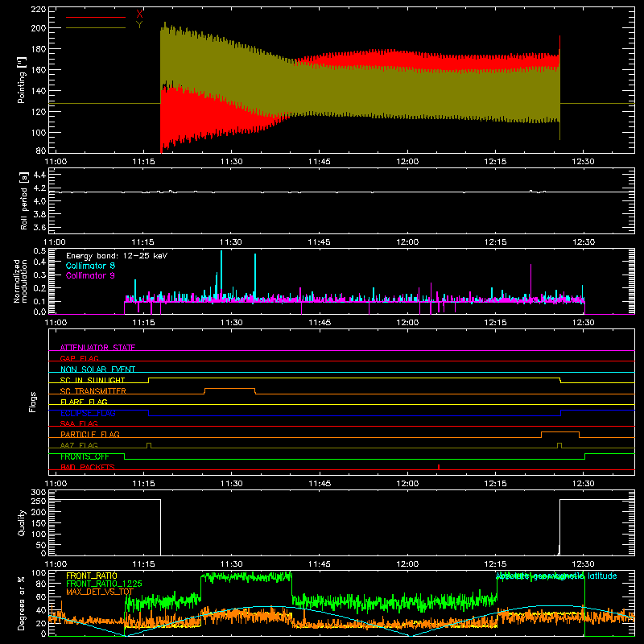Select the 'Normalized modulation' axis label
This screenshot has width=644, height=644.
click(20, 281)
